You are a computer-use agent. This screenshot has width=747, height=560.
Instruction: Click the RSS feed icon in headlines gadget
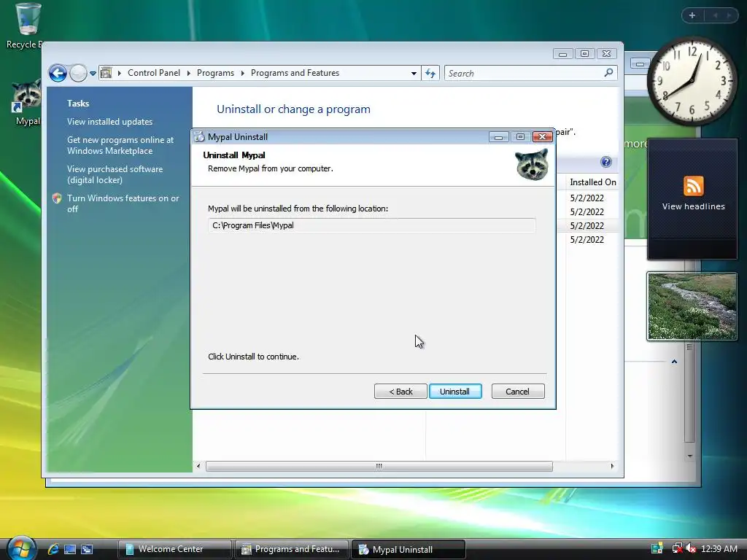coord(693,186)
